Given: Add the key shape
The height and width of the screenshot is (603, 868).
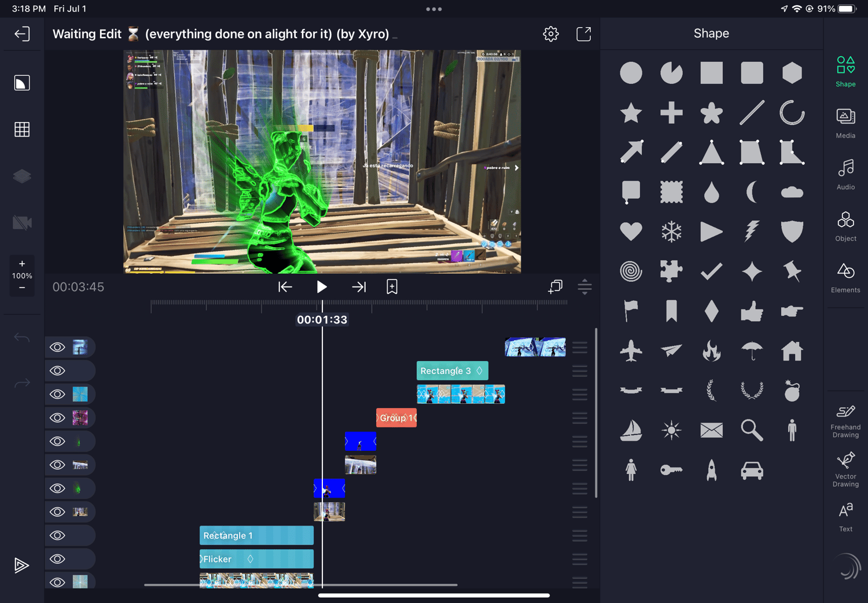Looking at the screenshot, I should coord(671,470).
